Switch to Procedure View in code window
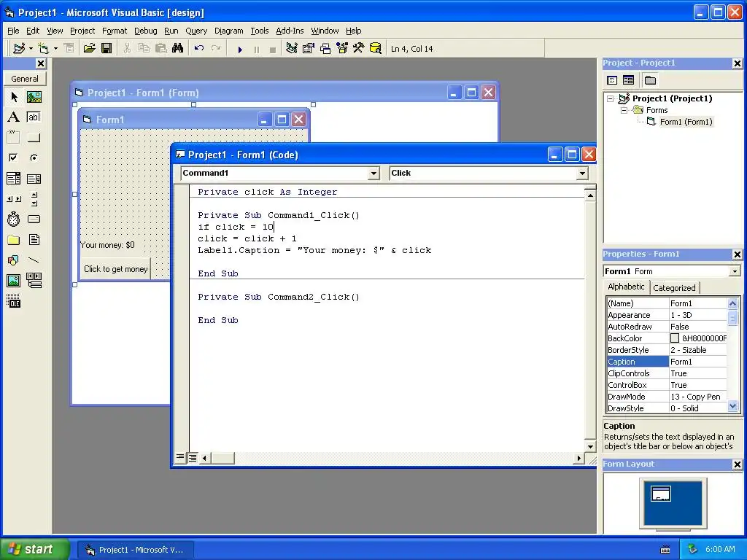 [x=180, y=458]
